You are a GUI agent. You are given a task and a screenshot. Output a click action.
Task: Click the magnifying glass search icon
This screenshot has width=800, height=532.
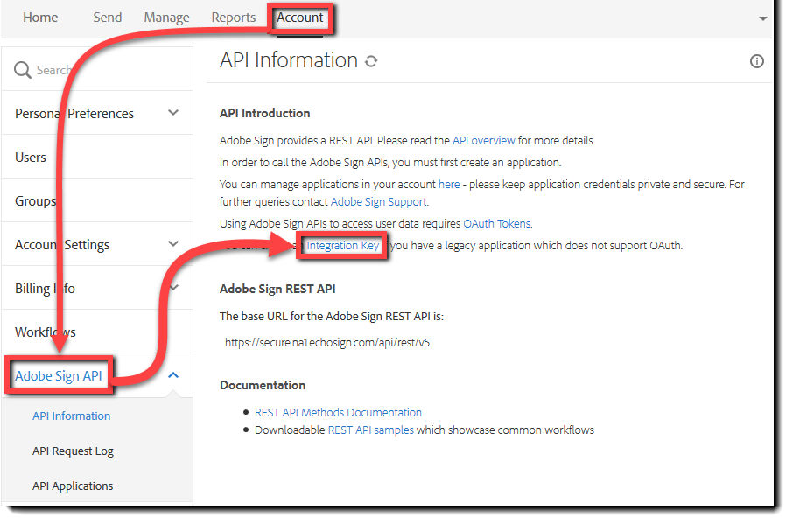[22, 69]
